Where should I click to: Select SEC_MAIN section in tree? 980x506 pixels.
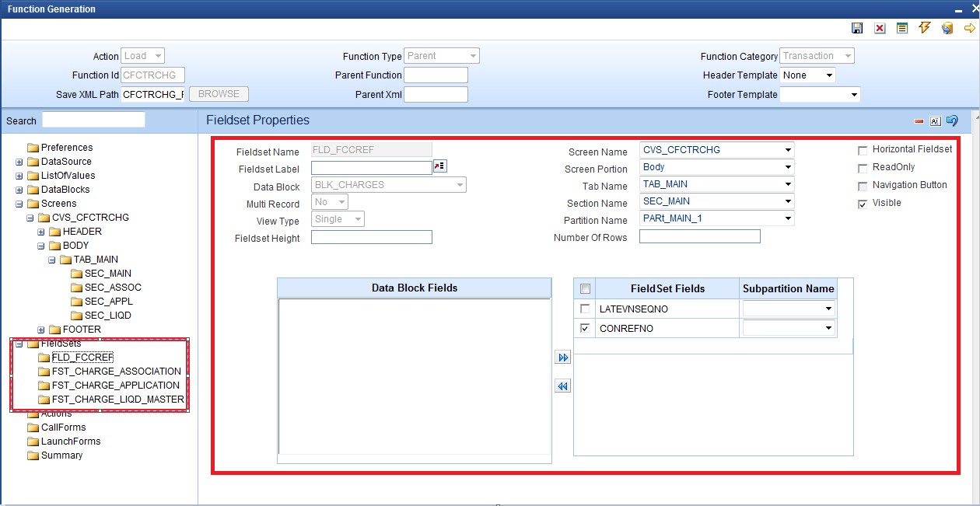pos(108,274)
